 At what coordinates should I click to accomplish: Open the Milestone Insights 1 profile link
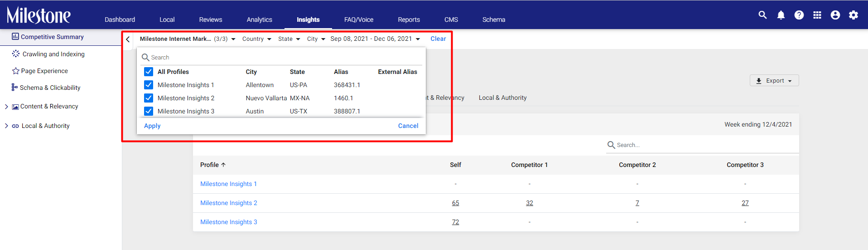(x=228, y=184)
